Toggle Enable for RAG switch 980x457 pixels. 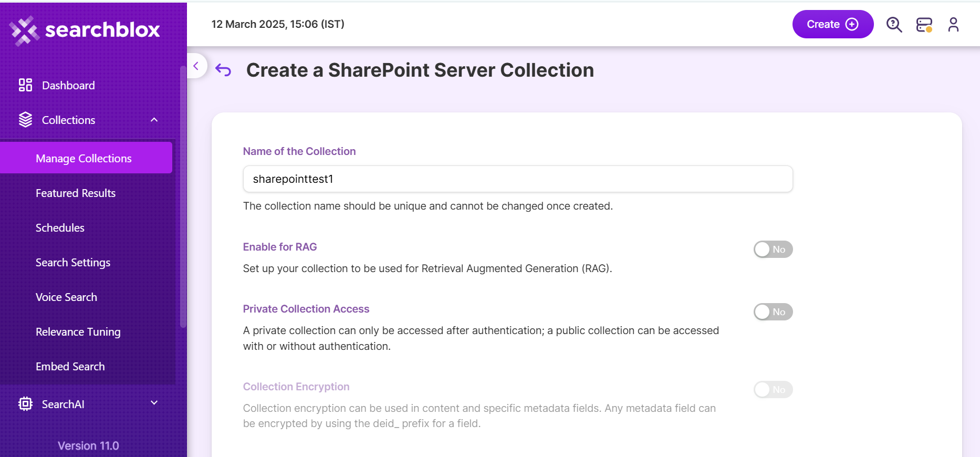pyautogui.click(x=773, y=250)
